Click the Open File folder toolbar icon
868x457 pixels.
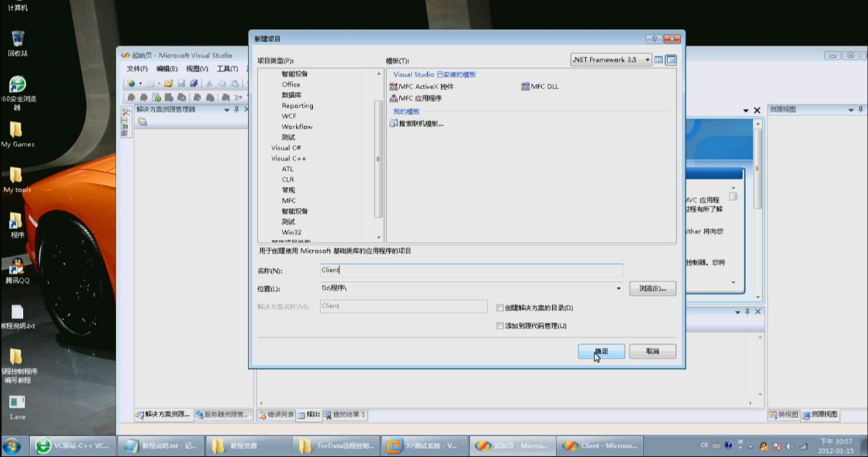click(168, 83)
